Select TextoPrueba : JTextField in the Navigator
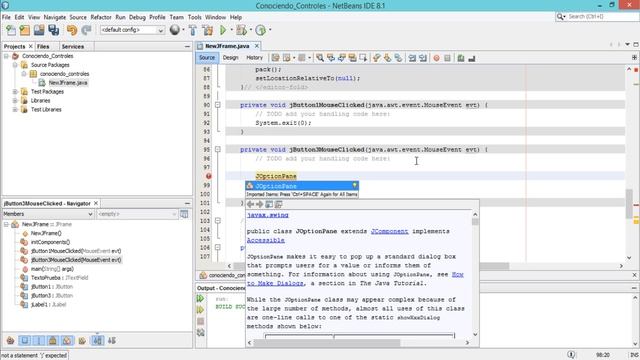Viewport: 640px width, 360px height. pyautogui.click(x=60, y=278)
